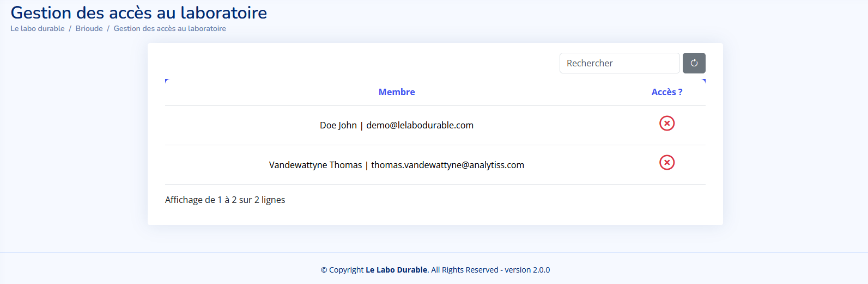Image resolution: width=868 pixels, height=284 pixels.
Task: Click the Affichage de 1 à 2 row count
Action: click(225, 200)
